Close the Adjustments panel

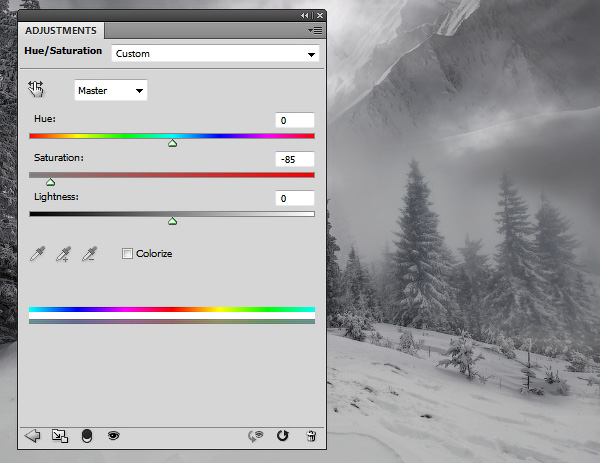point(320,15)
